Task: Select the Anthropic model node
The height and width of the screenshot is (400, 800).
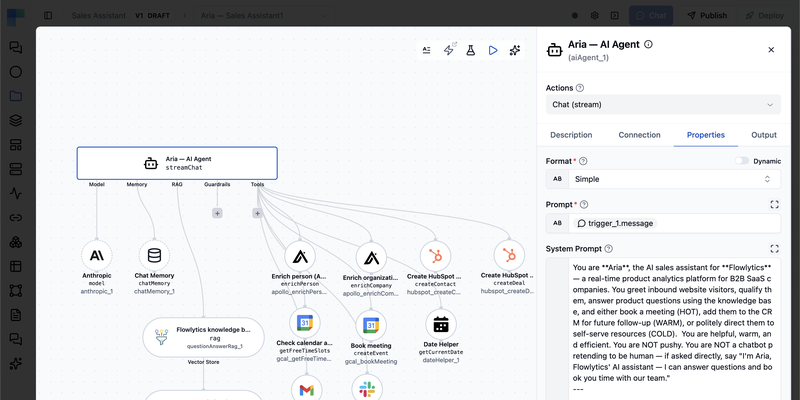Action: (96, 256)
